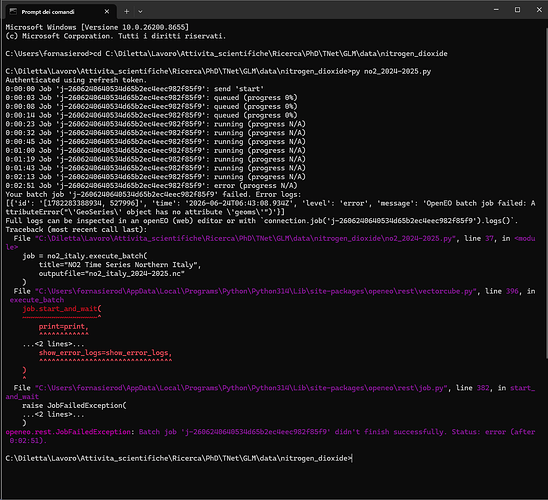The width and height of the screenshot is (548, 500).
Task: Click the empty title bar area
Action: tap(315, 10)
